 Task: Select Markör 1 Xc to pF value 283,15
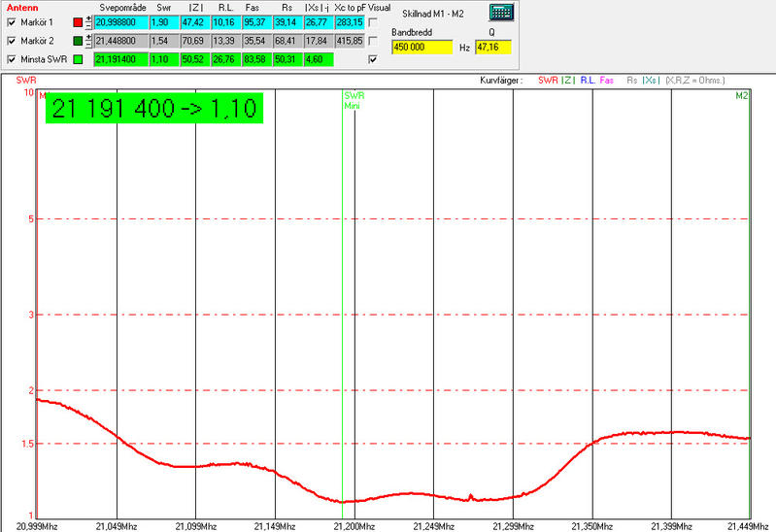tap(350, 22)
